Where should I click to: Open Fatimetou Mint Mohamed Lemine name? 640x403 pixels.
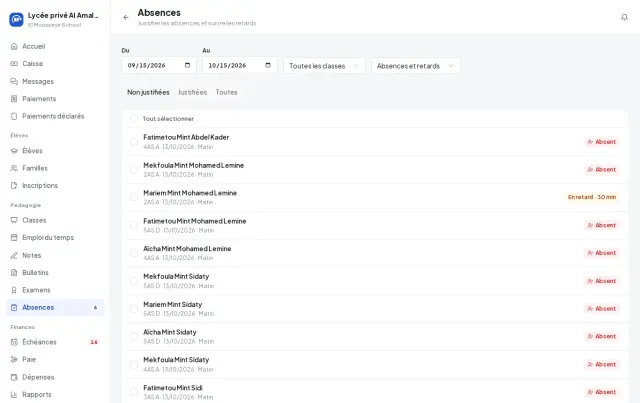pyautogui.click(x=195, y=221)
